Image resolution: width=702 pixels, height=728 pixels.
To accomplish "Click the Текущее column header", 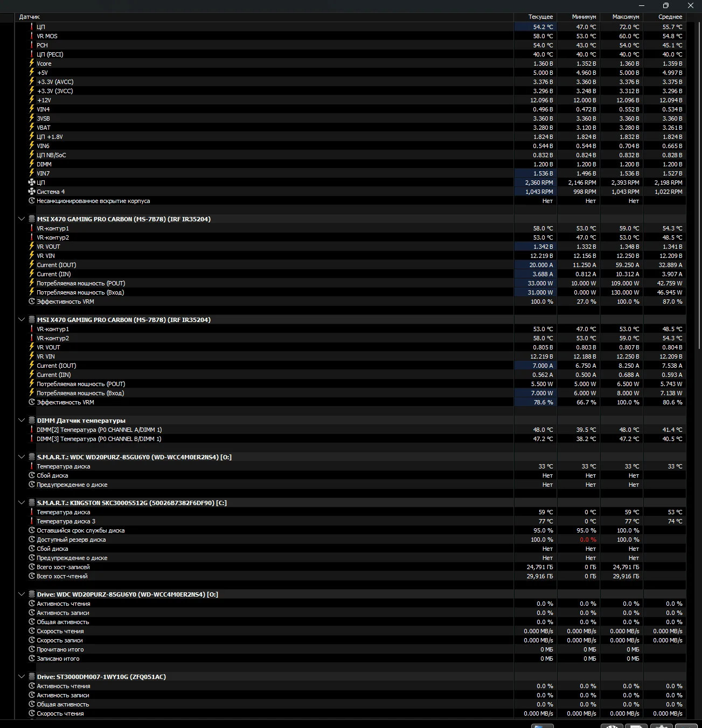I will tap(540, 17).
